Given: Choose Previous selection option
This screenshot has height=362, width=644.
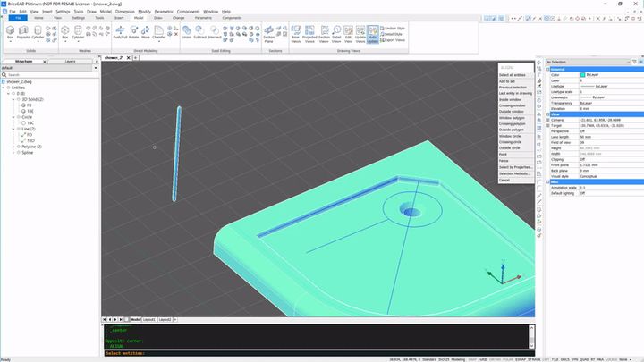Looking at the screenshot, I should click(x=513, y=88).
